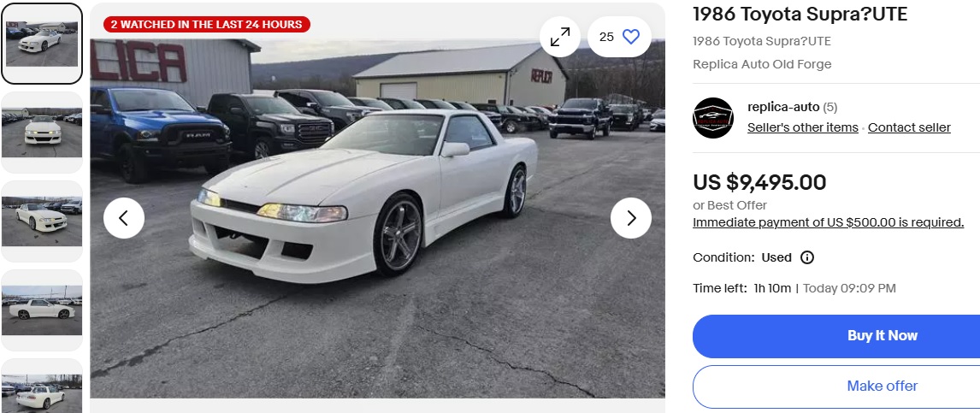980x413 pixels.
Task: Click the 2 Watched in last 24 hours badge
Action: click(x=207, y=24)
